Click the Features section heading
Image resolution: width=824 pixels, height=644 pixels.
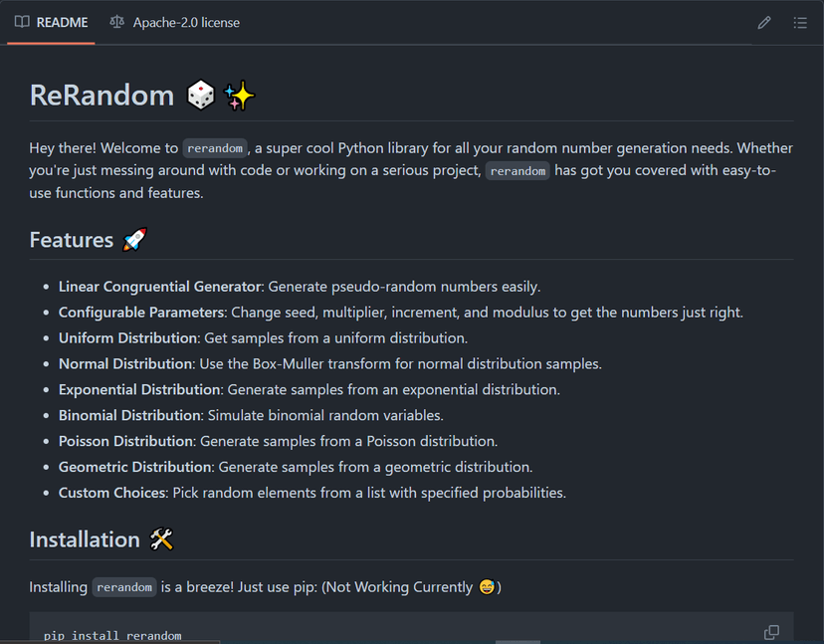point(72,240)
